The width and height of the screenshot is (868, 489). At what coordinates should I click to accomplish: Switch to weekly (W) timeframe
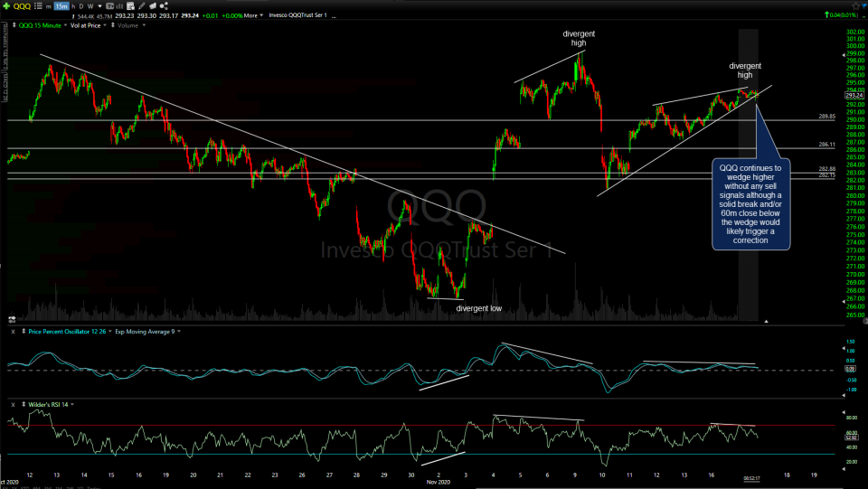click(x=90, y=6)
